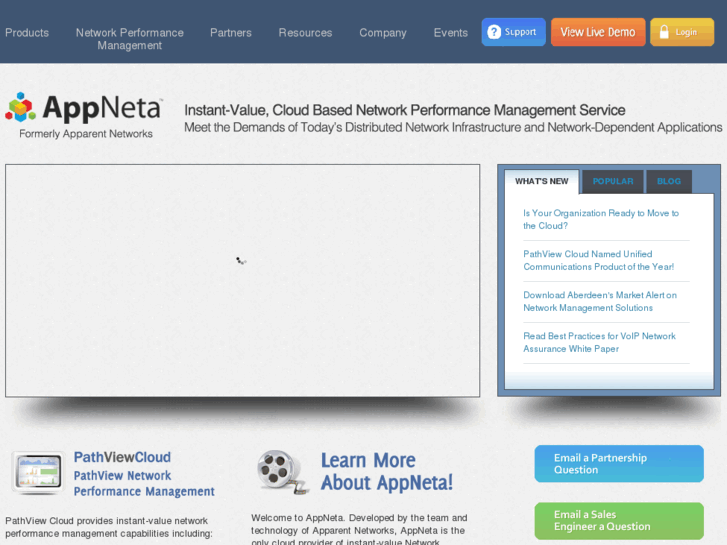Click the 'Instant-Value, Cloud Based Network Performance Management Service' headline
Screen dimensions: 727x545
(405, 110)
